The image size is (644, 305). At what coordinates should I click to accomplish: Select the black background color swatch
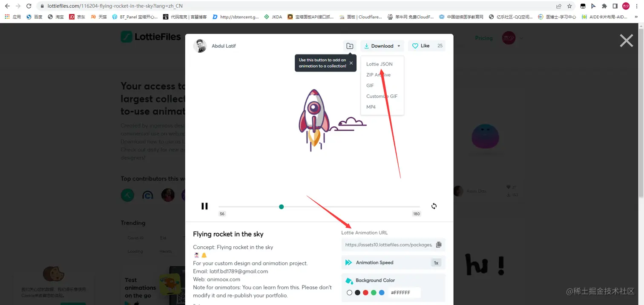click(358, 293)
